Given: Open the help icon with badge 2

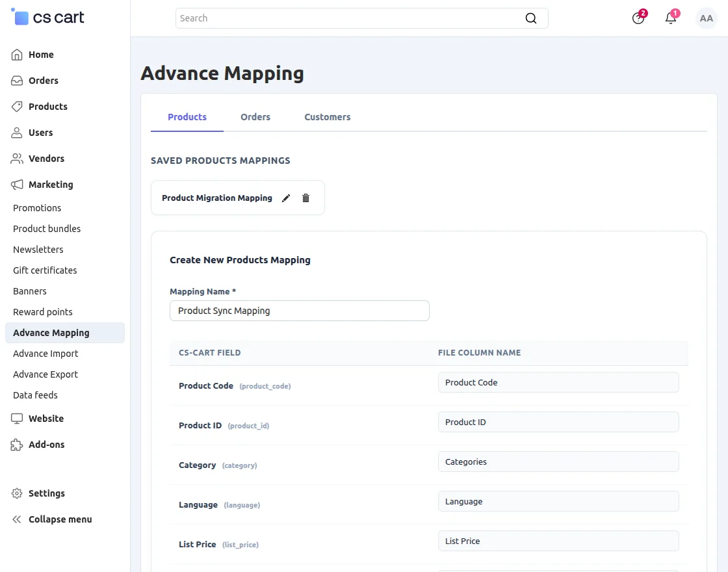Looking at the screenshot, I should [638, 18].
